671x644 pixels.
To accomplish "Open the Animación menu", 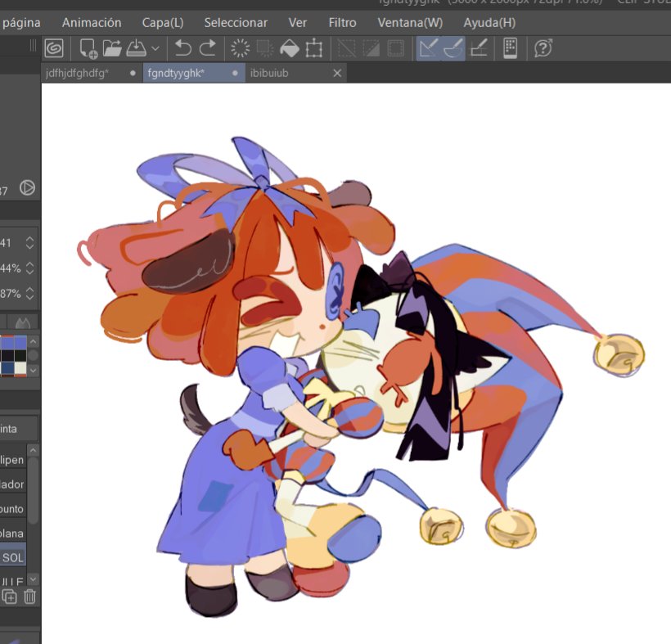I will [92, 23].
